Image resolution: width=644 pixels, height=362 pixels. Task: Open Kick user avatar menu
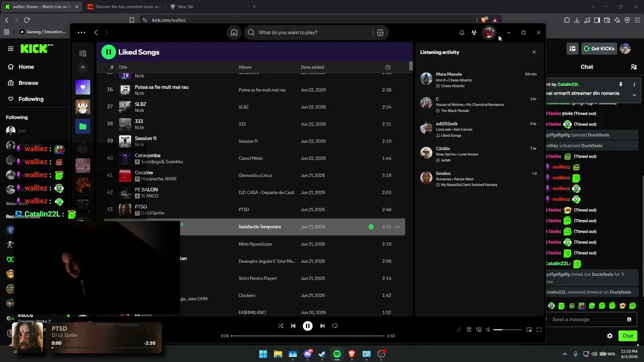(x=625, y=49)
